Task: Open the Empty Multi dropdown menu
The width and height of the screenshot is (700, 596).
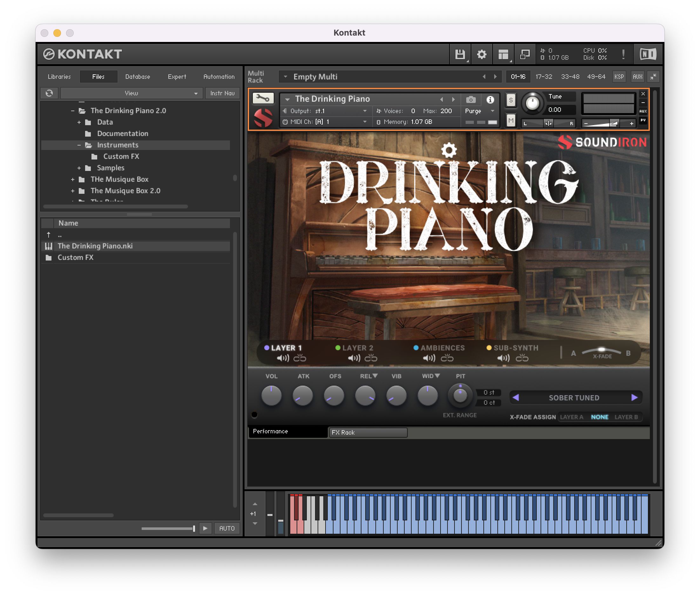Action: point(286,77)
